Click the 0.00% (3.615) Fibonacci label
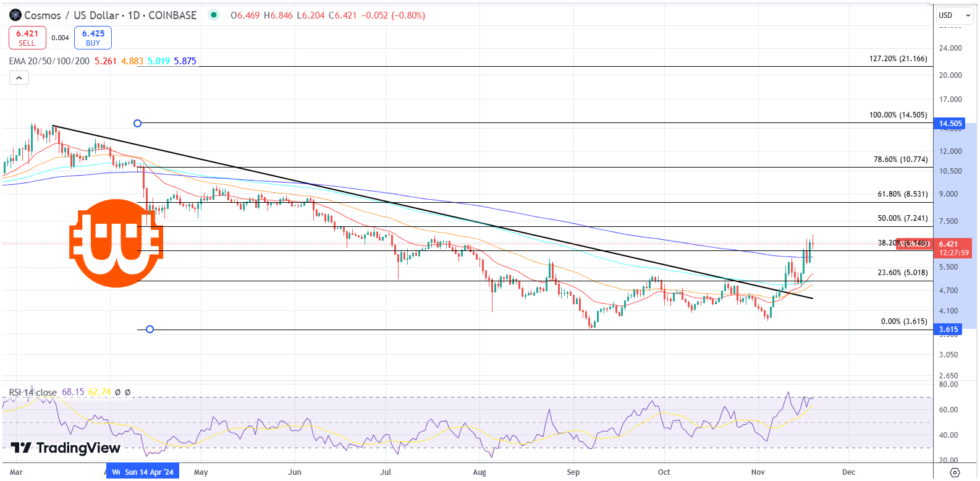 904,321
